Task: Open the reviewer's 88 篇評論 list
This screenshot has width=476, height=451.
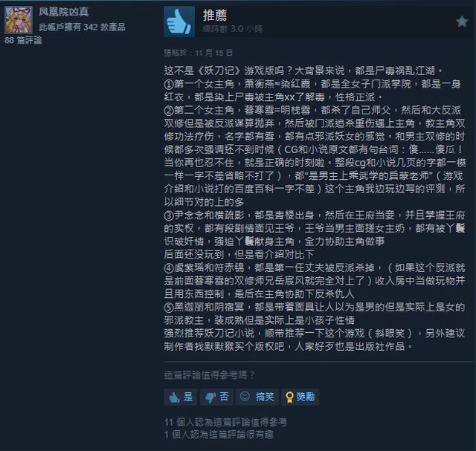Action: tap(23, 40)
